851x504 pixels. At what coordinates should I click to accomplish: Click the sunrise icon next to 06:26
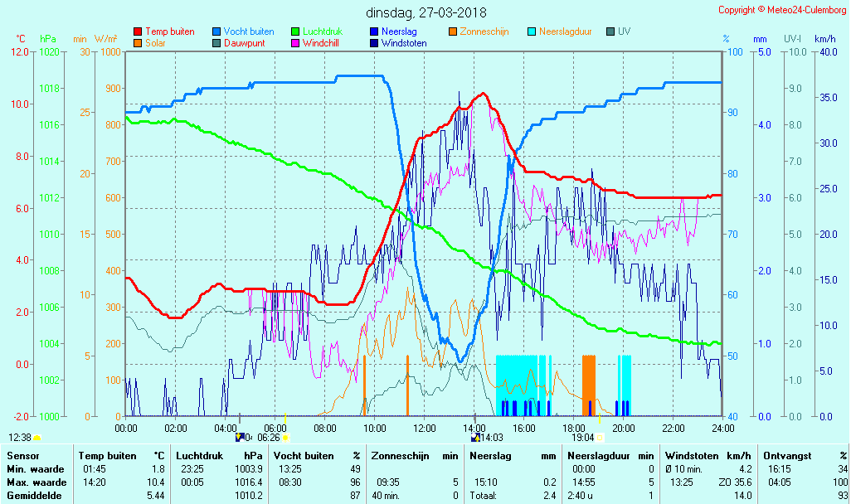tap(285, 437)
